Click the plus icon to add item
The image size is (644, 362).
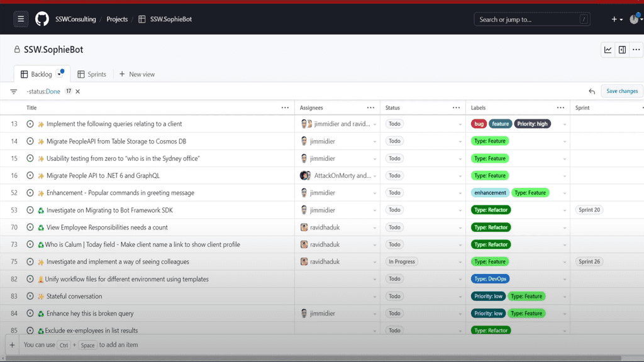click(12, 345)
